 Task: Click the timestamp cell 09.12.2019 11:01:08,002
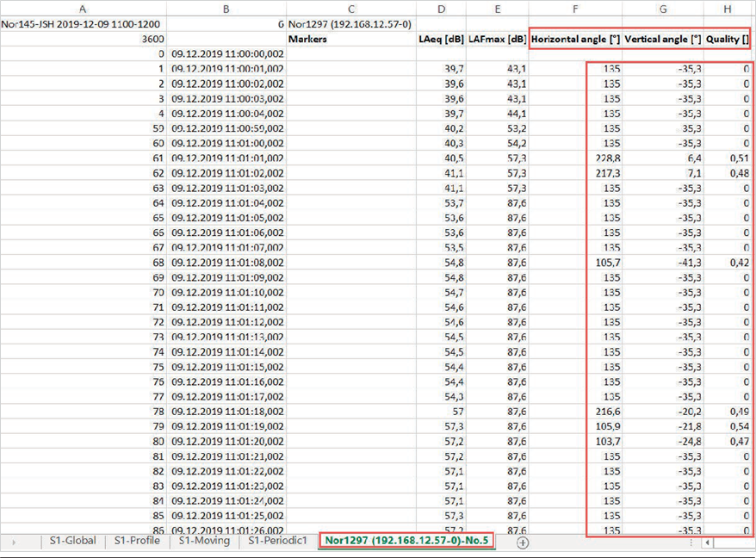tap(226, 263)
